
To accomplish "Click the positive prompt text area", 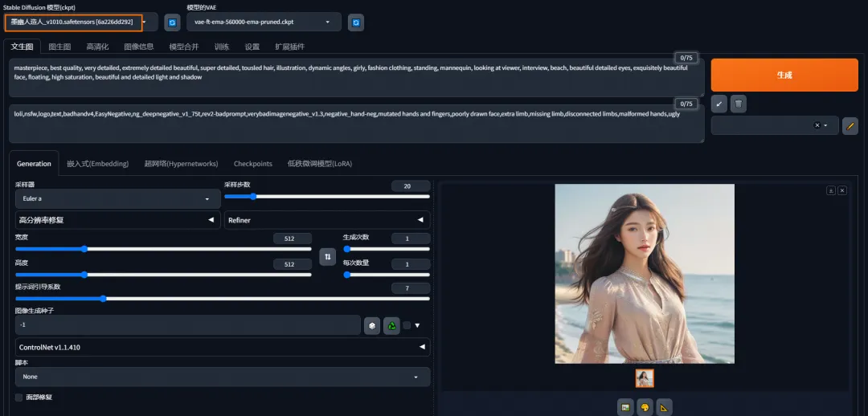I will 357,78.
